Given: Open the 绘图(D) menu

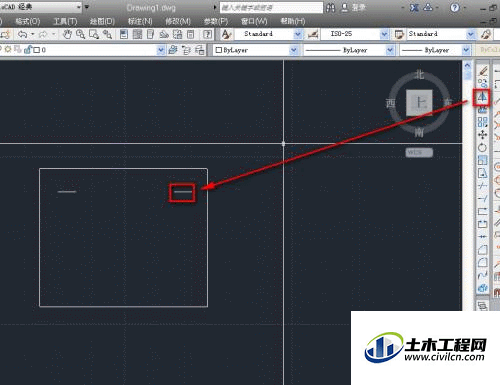Looking at the screenshot, I should click(102, 21).
